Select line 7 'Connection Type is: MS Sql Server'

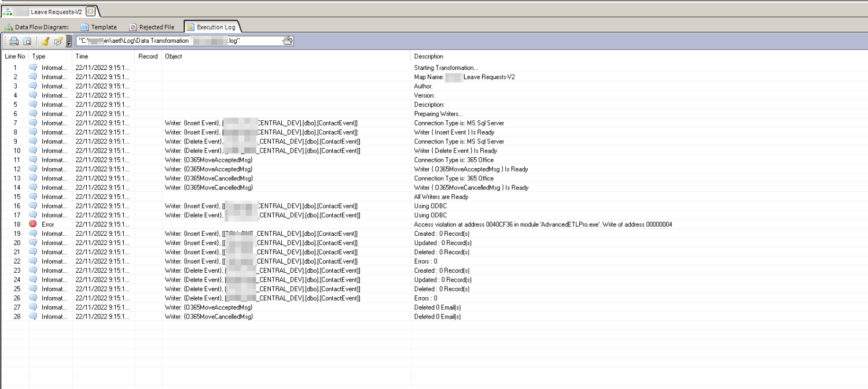459,123
